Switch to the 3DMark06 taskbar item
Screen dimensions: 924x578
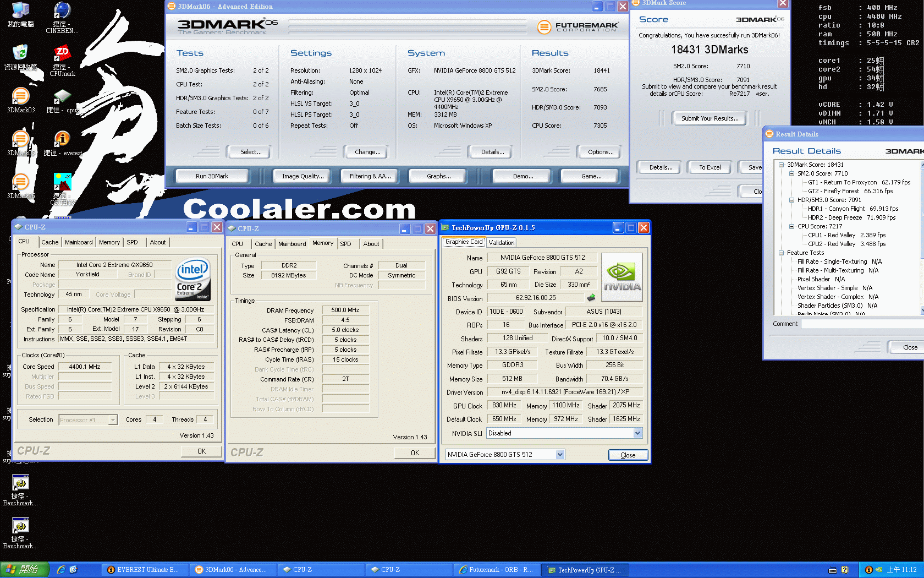coord(233,570)
